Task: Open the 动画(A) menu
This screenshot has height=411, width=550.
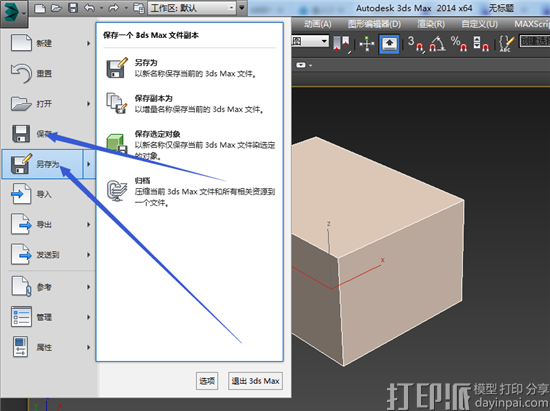Action: coord(317,24)
